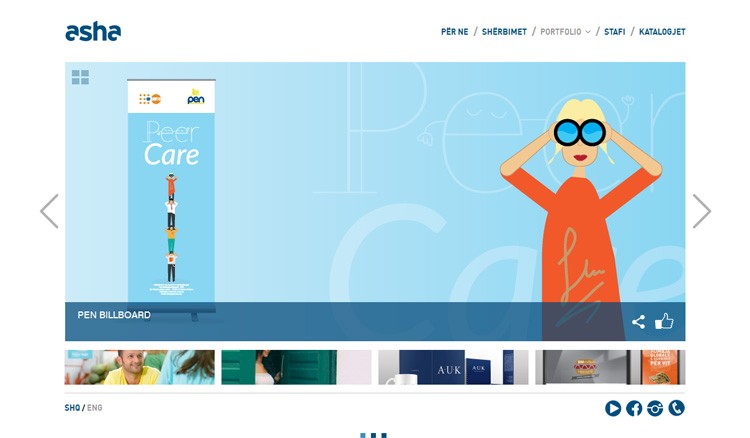This screenshot has height=438, width=750.
Task: Show next slide with right arrow
Action: [702, 211]
